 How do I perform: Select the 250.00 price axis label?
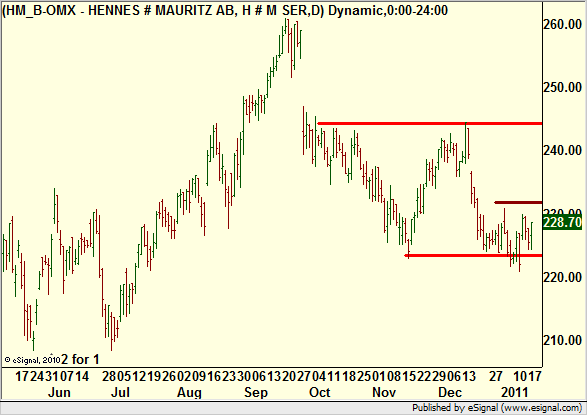(x=562, y=88)
